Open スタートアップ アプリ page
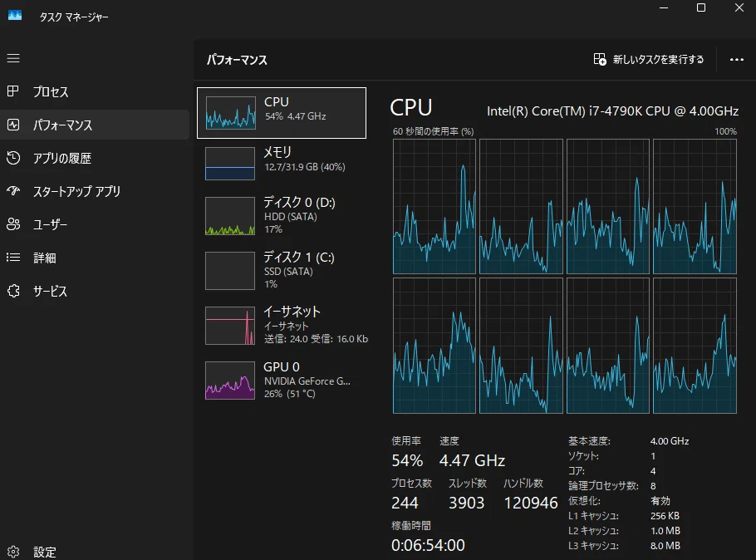 click(95, 191)
